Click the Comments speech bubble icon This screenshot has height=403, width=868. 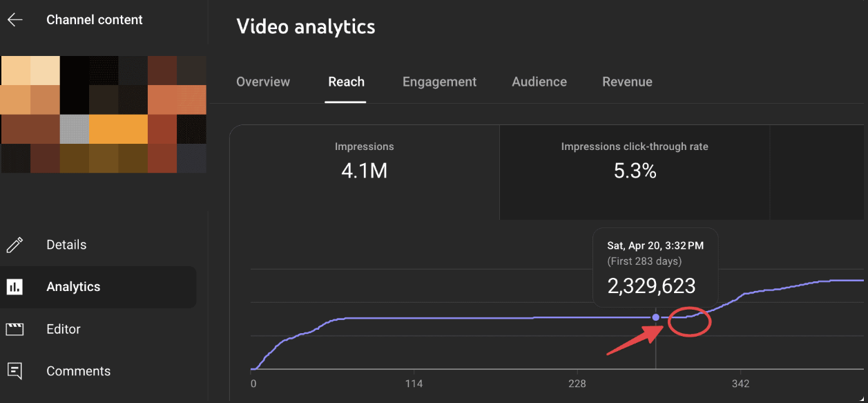tap(15, 371)
